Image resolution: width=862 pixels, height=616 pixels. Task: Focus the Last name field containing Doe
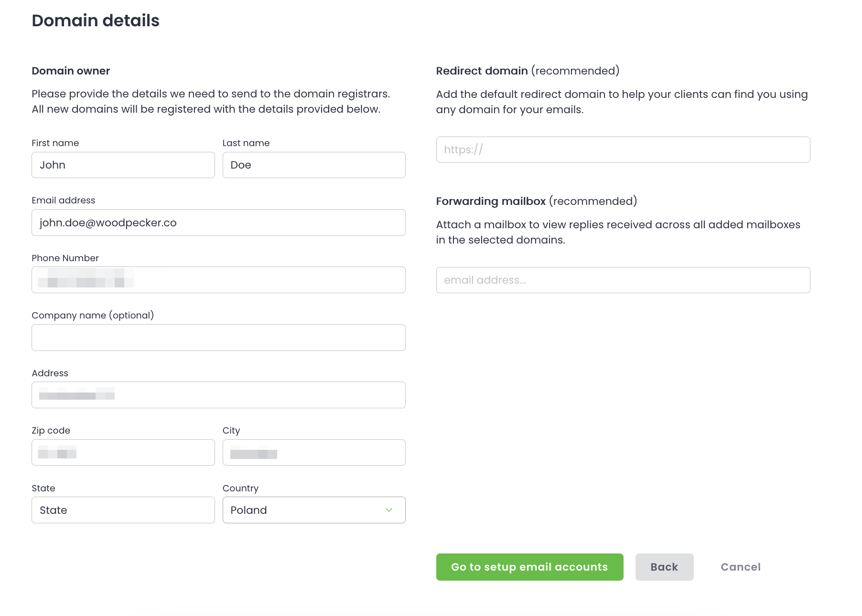[x=313, y=165]
